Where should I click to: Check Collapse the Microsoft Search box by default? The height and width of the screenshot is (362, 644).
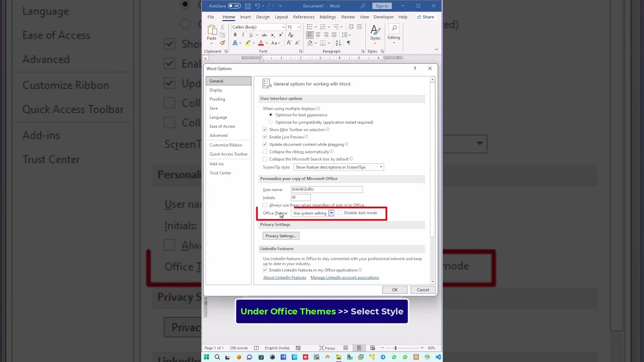pyautogui.click(x=265, y=159)
